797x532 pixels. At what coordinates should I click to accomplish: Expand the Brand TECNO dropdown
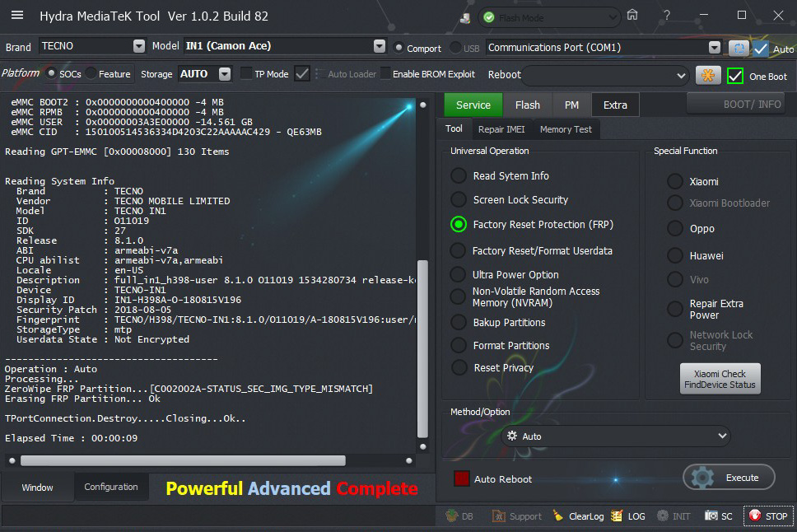point(139,46)
